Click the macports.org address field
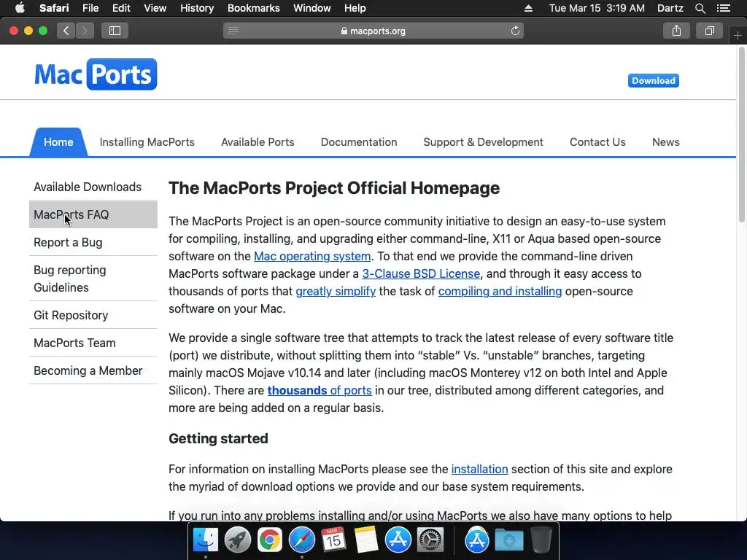 click(x=373, y=31)
